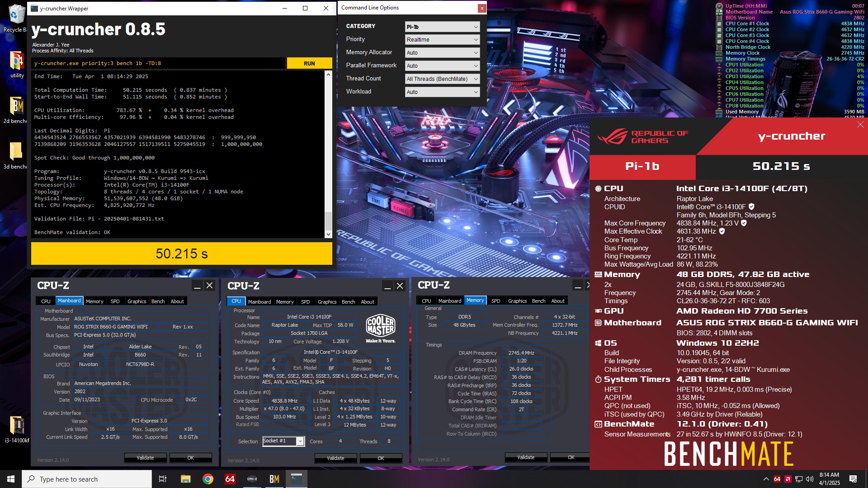This screenshot has width=868, height=488.
Task: Click Validate in the middle CPU-Z window
Action: coord(335,458)
